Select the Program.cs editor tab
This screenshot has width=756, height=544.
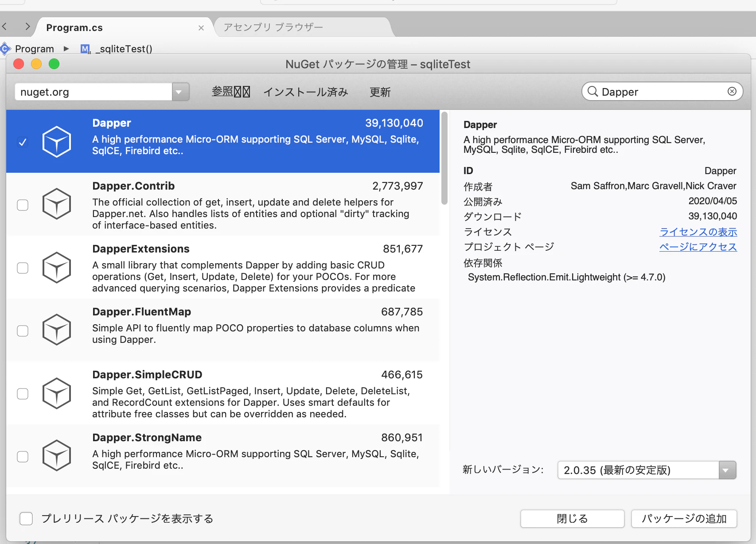(x=123, y=27)
